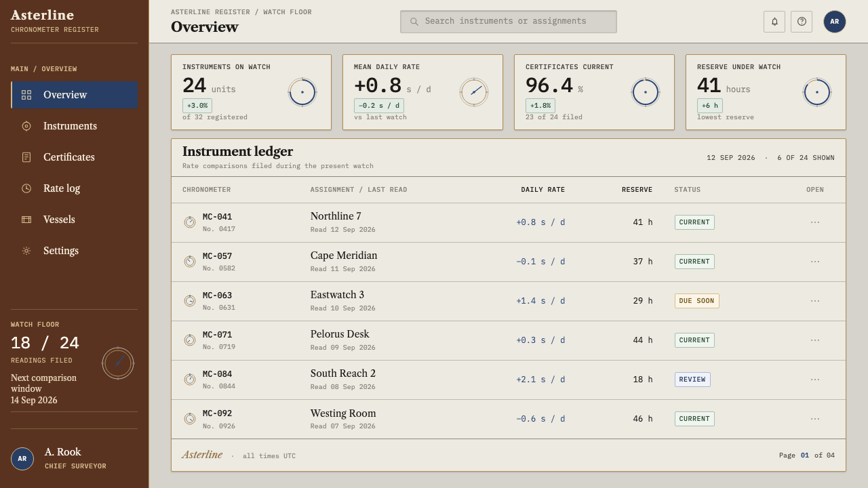Click the DUE SOON status badge
The image size is (868, 488).
696,301
